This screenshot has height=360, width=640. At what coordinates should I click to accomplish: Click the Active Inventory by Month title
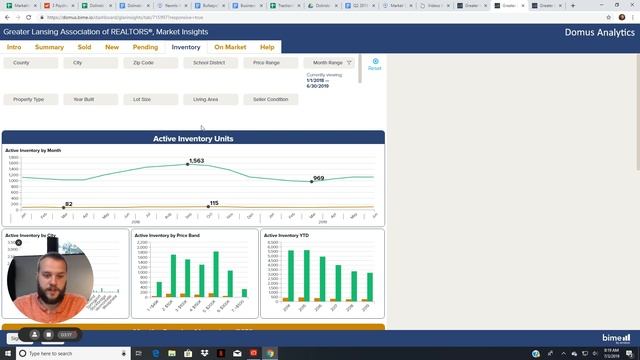[x=33, y=151]
